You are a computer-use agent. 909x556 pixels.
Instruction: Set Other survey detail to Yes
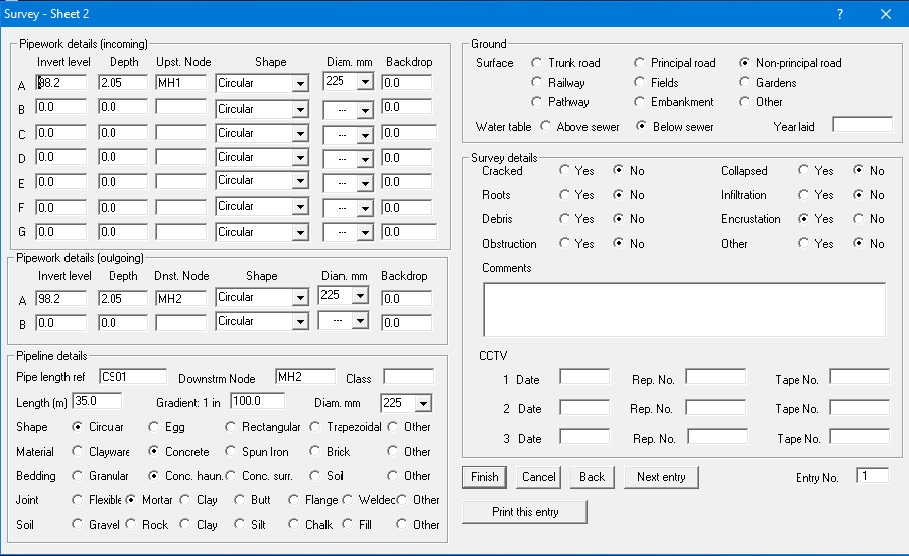[816, 244]
